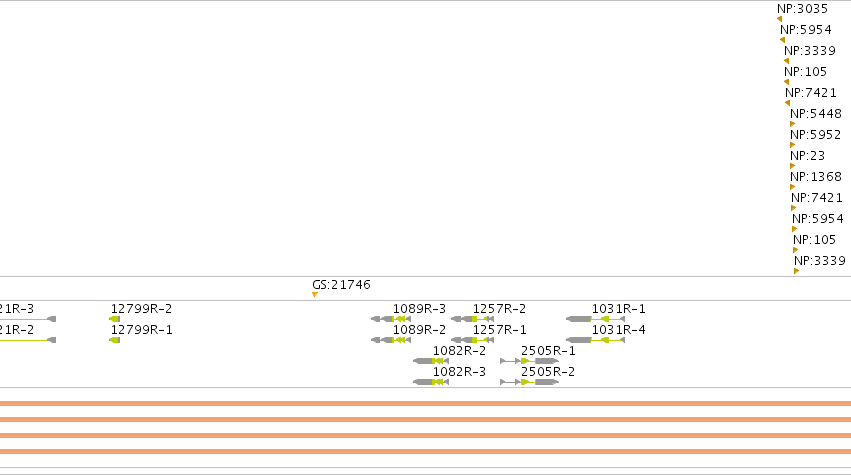Select the 12799R-1 transcript glyph
This screenshot has height=475, width=851.
click(115, 340)
